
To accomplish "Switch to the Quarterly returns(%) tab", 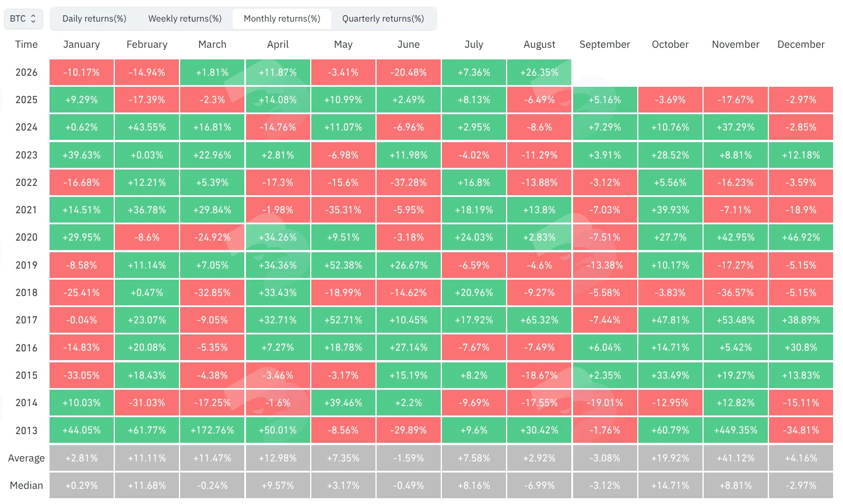I will pyautogui.click(x=383, y=19).
